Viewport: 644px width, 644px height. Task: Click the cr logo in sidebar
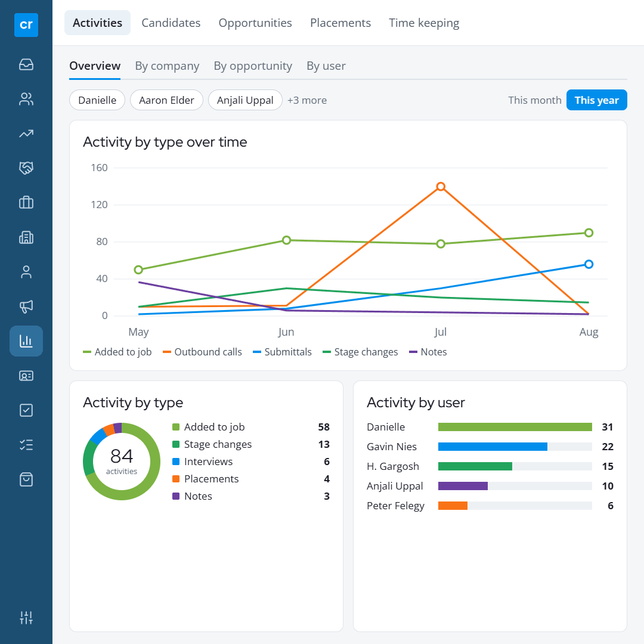(26, 25)
